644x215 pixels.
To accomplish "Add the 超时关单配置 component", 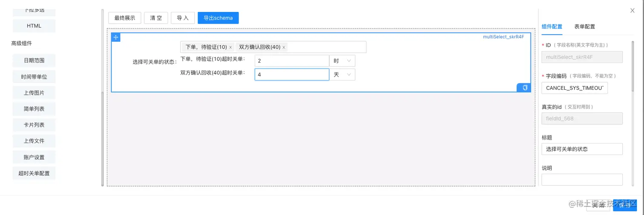I will (x=34, y=173).
